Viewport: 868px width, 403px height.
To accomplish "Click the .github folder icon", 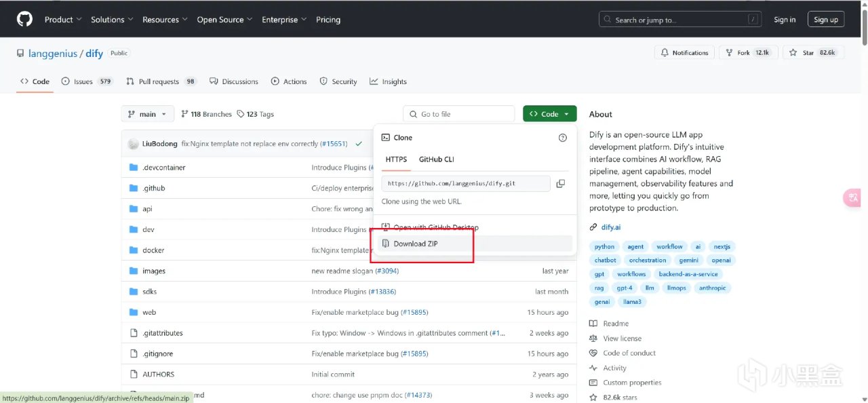I will [134, 188].
